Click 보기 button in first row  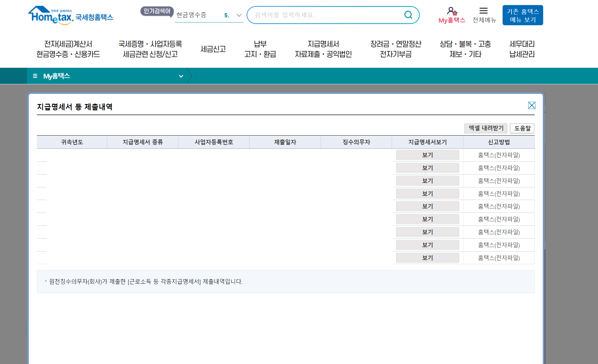(x=428, y=155)
